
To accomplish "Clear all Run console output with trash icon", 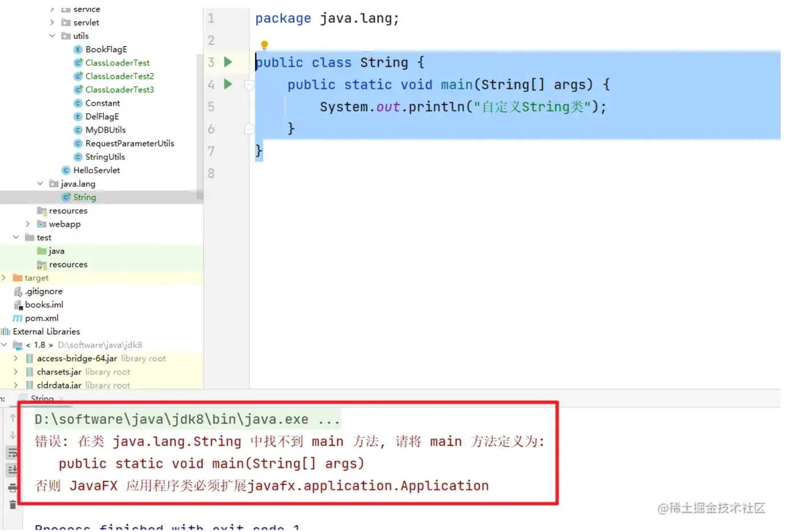I will (x=13, y=505).
